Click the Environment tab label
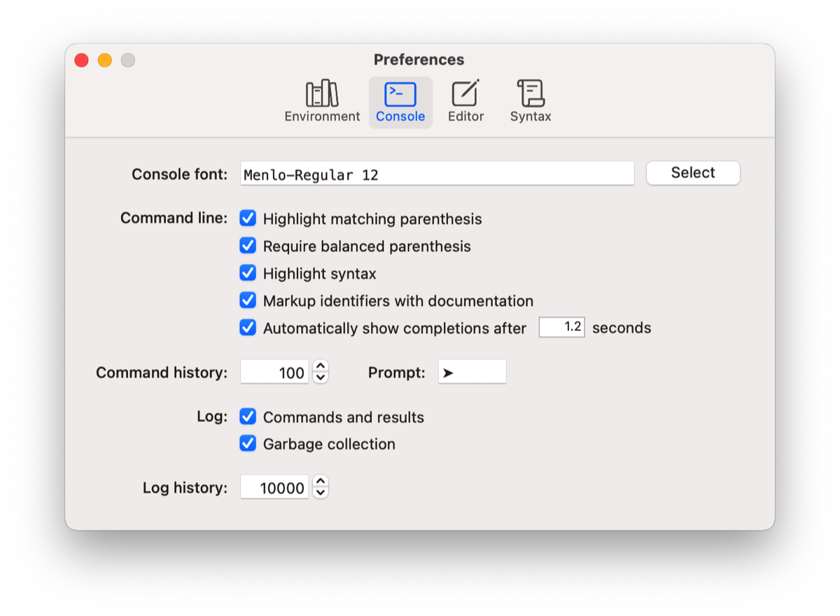 click(x=322, y=116)
